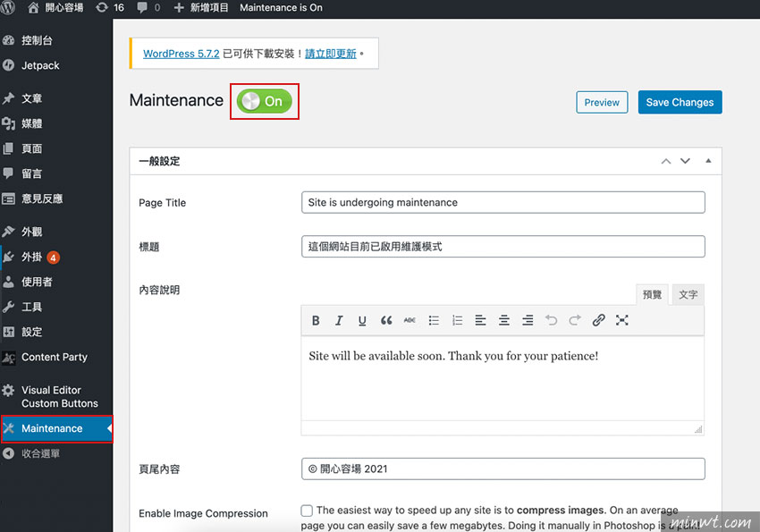Click the WordPress logo in admin bar

7,7
